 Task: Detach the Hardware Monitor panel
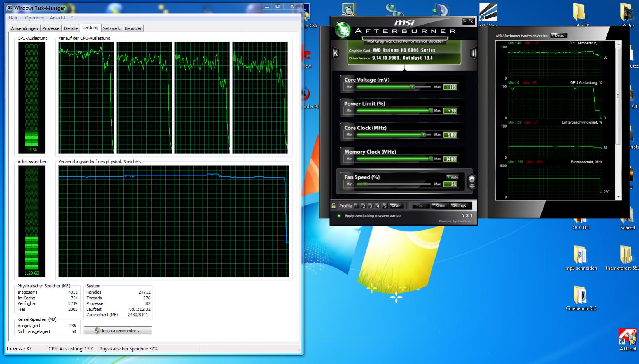559,35
